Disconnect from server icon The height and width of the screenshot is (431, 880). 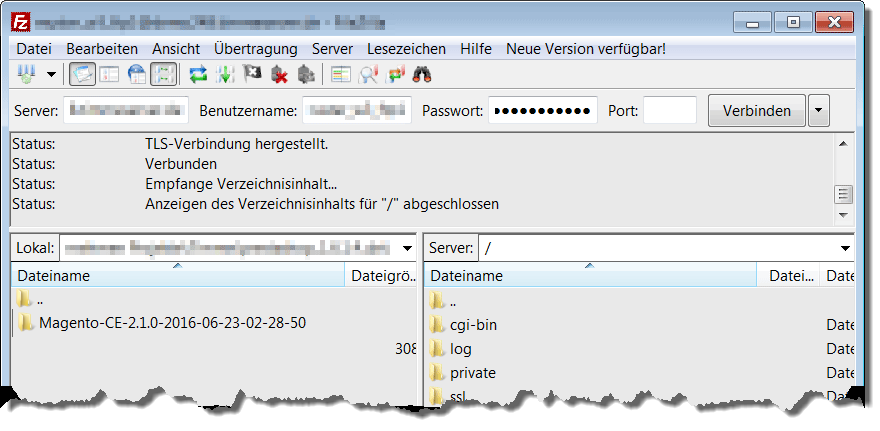(x=279, y=74)
